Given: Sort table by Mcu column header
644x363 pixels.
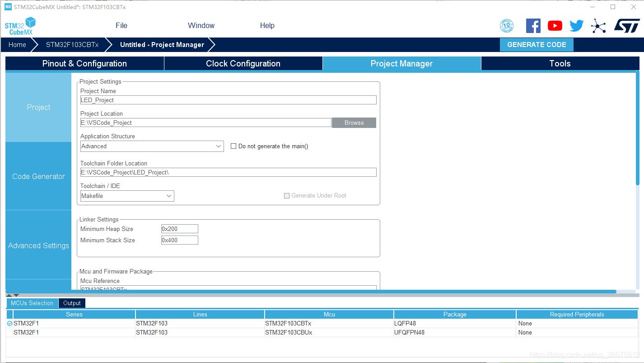Looking at the screenshot, I should point(329,314).
